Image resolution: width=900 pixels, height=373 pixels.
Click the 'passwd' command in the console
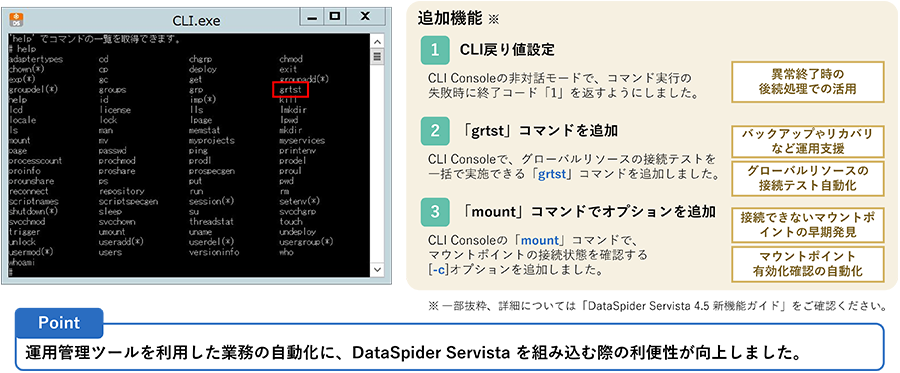[112, 150]
